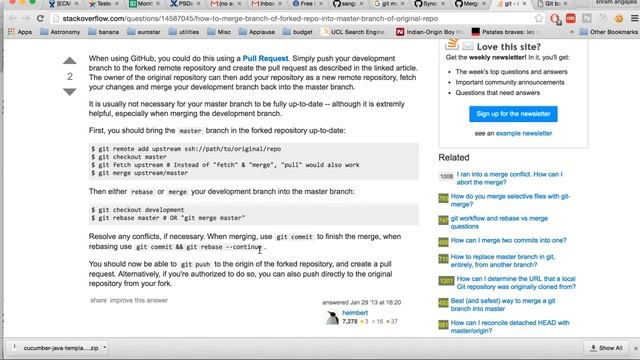Go back to the previous page

[12, 18]
